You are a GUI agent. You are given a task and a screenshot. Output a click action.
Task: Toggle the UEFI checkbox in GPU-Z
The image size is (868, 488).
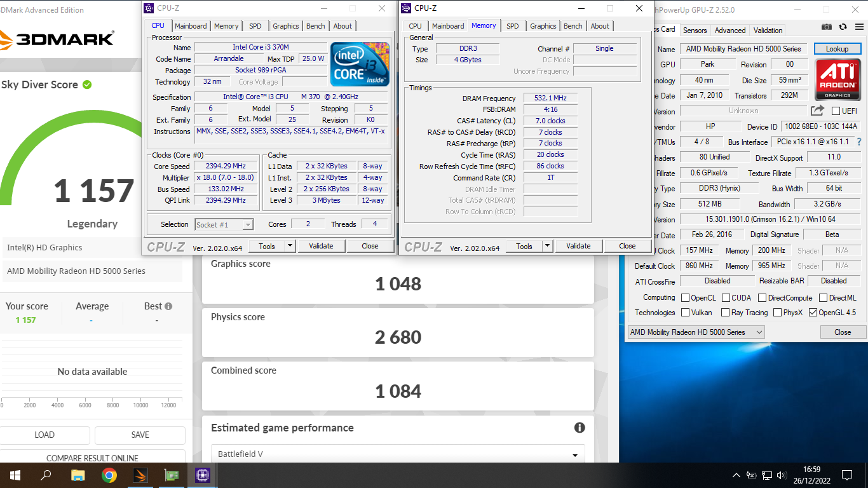836,111
